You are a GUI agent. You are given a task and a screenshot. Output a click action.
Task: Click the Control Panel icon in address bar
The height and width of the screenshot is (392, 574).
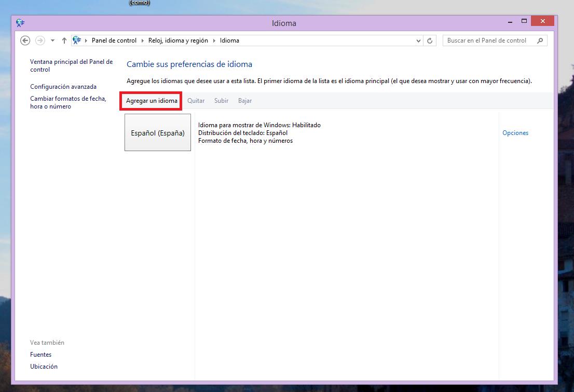pos(77,40)
